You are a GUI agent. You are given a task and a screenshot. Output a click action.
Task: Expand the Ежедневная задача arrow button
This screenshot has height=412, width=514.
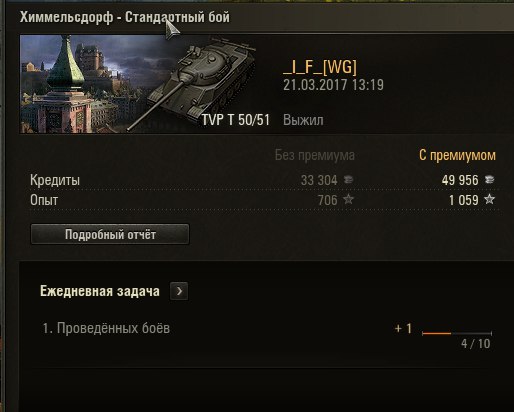pyautogui.click(x=179, y=291)
